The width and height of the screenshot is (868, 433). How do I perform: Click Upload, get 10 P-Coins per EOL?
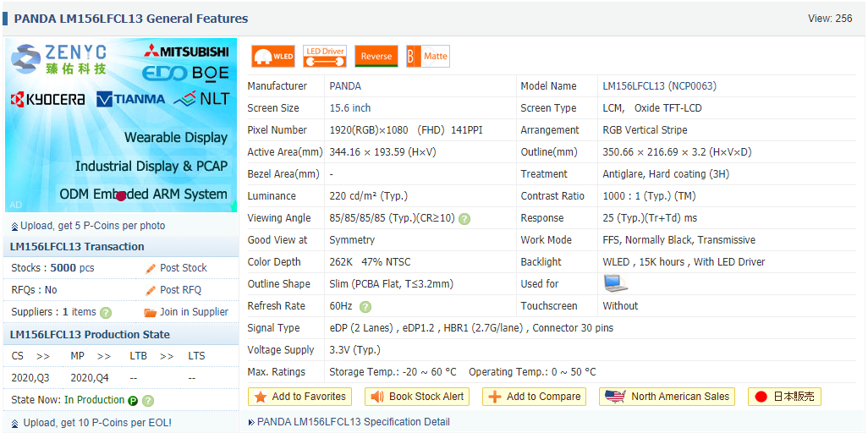[97, 423]
